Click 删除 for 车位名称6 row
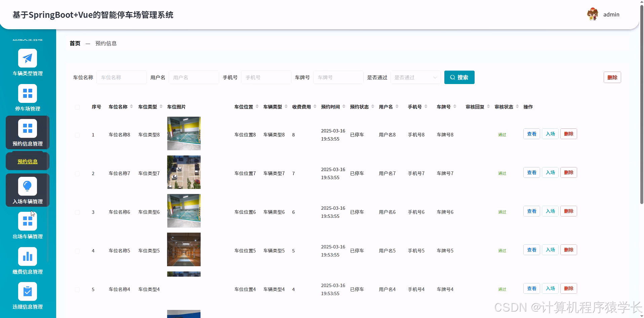 [569, 211]
